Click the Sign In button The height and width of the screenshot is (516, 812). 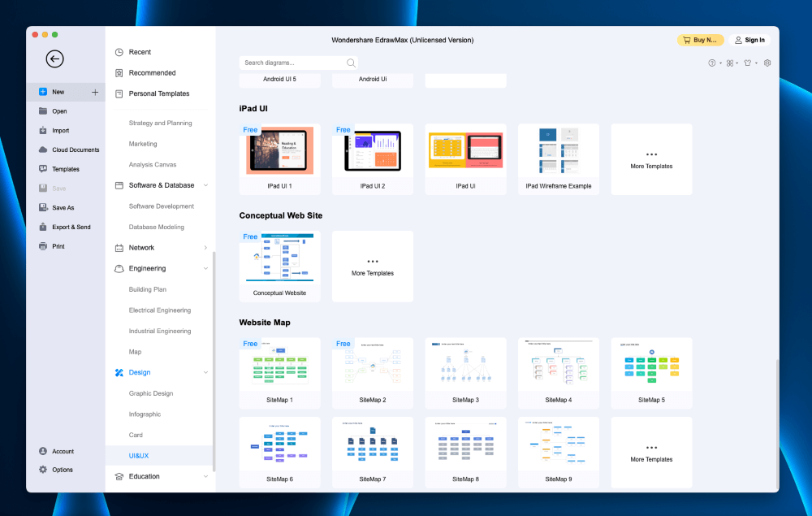click(x=749, y=40)
